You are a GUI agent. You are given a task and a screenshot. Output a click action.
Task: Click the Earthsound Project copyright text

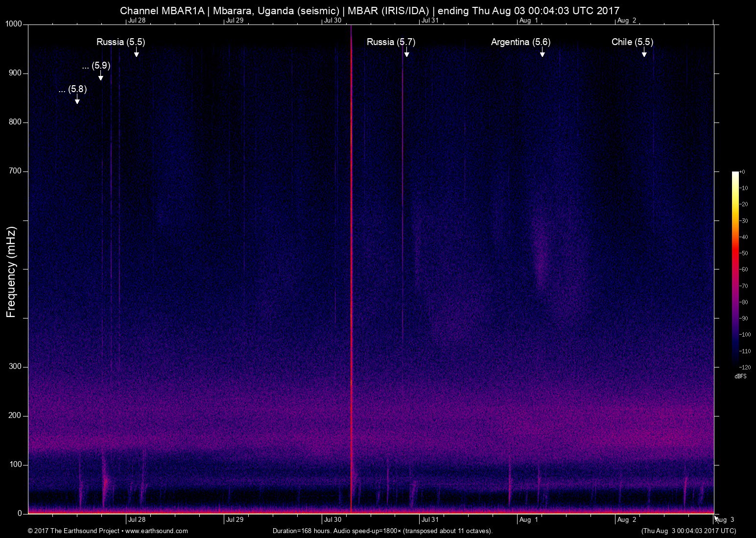73,531
